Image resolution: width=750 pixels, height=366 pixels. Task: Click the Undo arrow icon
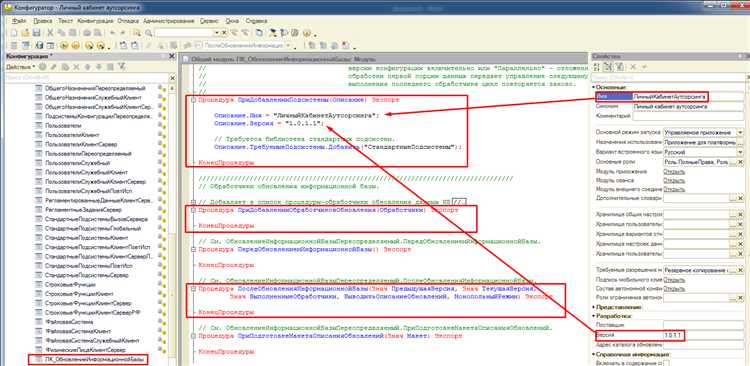(112, 33)
